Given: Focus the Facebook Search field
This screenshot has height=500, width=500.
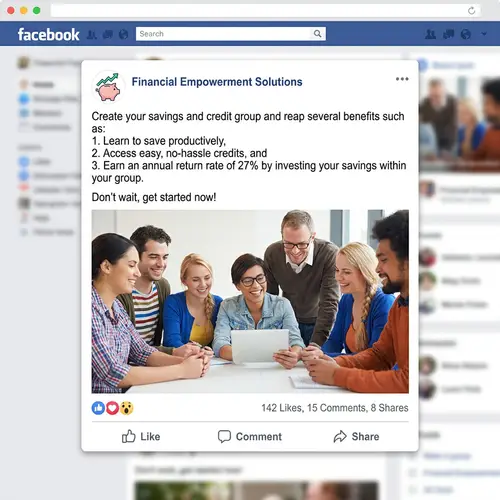Looking at the screenshot, I should 231,34.
